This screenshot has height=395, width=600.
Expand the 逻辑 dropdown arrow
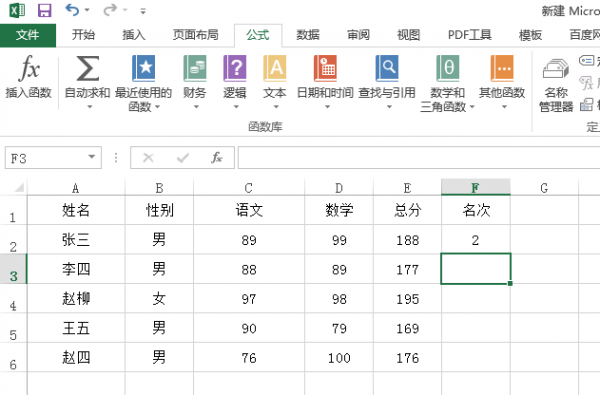236,107
